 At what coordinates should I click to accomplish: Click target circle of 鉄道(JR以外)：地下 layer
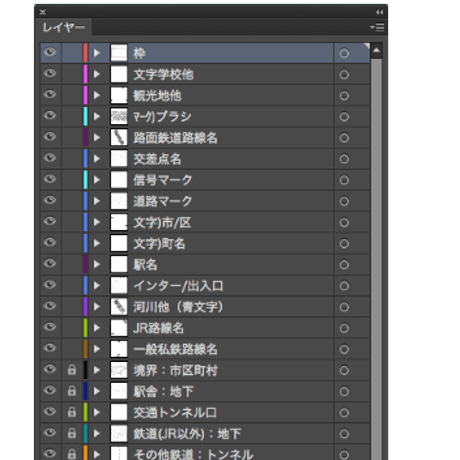coord(344,434)
